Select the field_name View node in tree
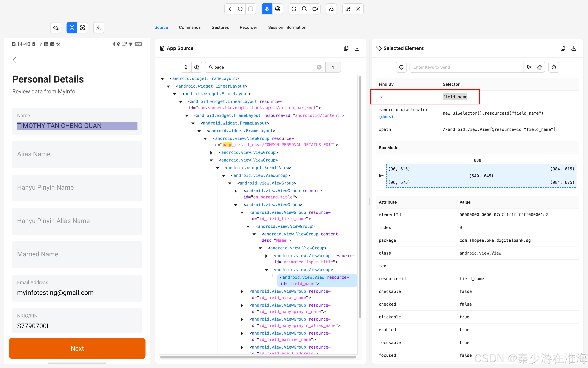Image resolution: width=588 pixels, height=368 pixels. (x=317, y=280)
